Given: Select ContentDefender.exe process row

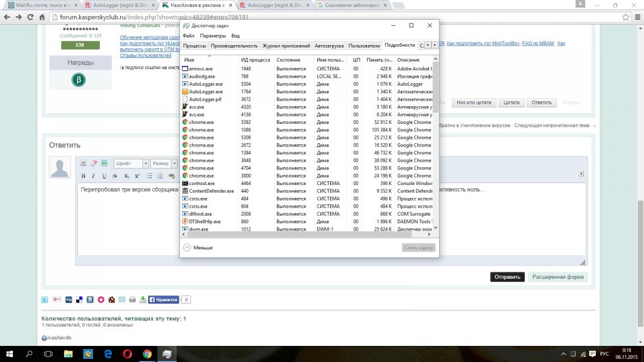Looking at the screenshot, I should tap(211, 191).
